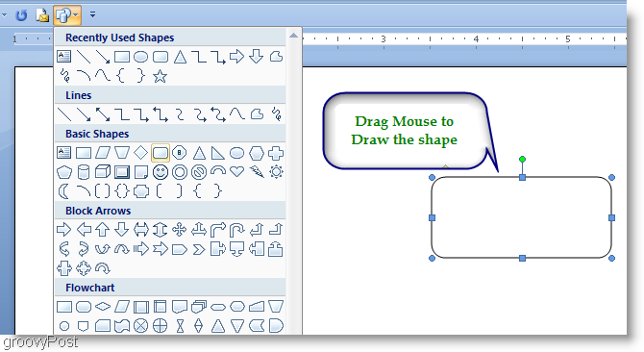This screenshot has width=644, height=352.
Task: Select Flowchart Multidocument shape
Action: tap(199, 307)
